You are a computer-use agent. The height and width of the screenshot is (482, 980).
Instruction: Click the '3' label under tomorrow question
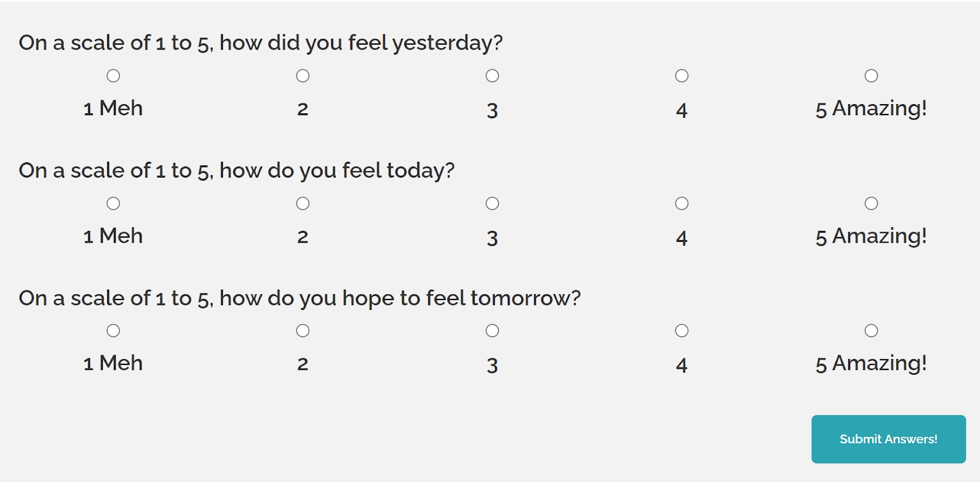(x=492, y=365)
